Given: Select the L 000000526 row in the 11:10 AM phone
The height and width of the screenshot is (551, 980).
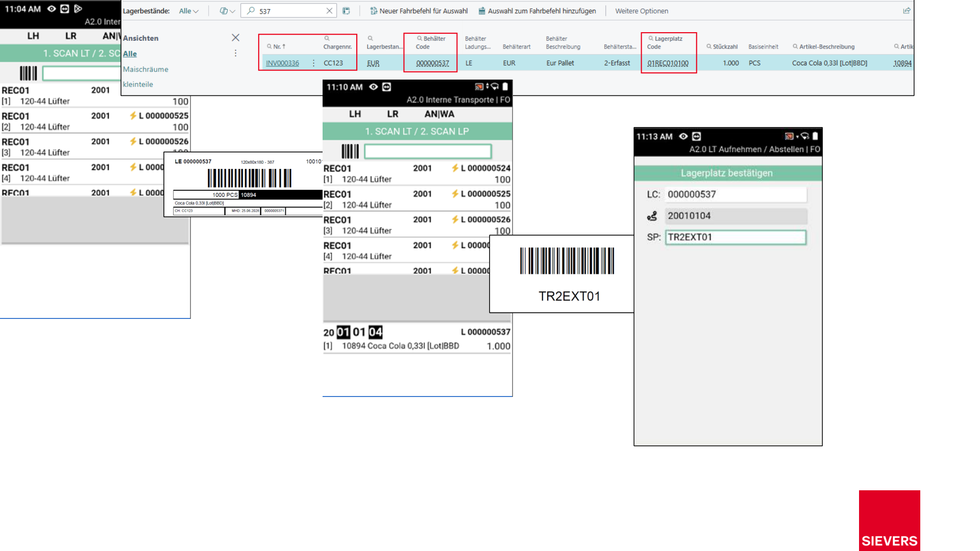Looking at the screenshot, I should (x=416, y=225).
